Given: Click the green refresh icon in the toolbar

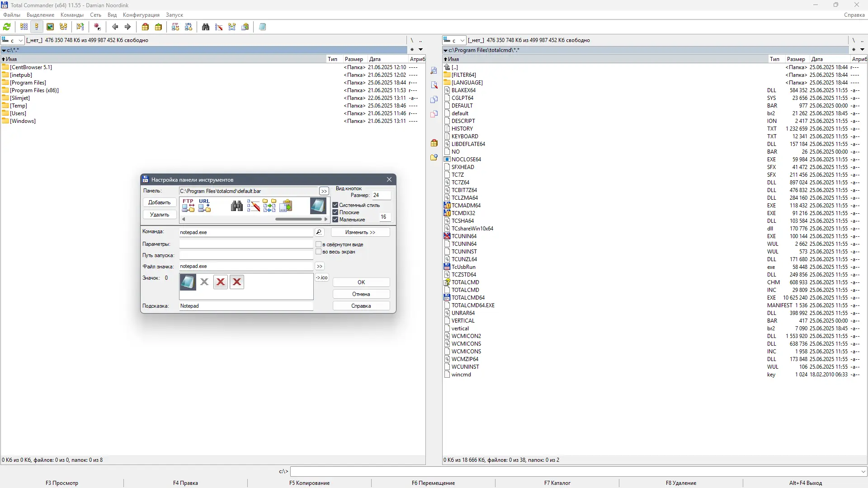Looking at the screenshot, I should pyautogui.click(x=7, y=27).
